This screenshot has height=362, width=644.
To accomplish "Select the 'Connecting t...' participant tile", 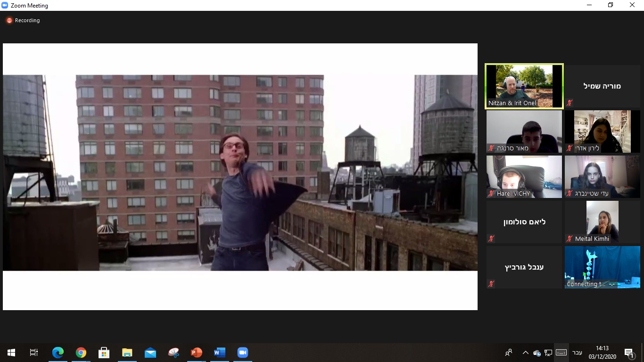I will tap(603, 267).
